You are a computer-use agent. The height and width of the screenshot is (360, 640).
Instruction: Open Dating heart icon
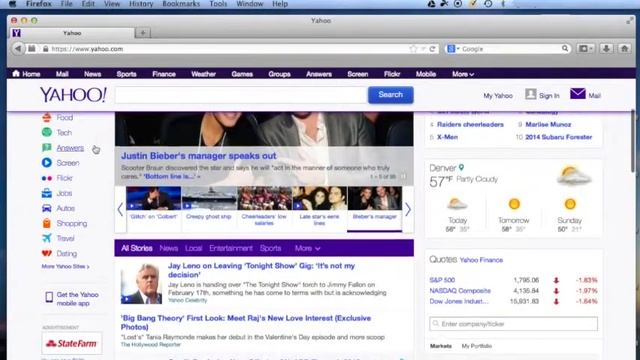(47, 253)
